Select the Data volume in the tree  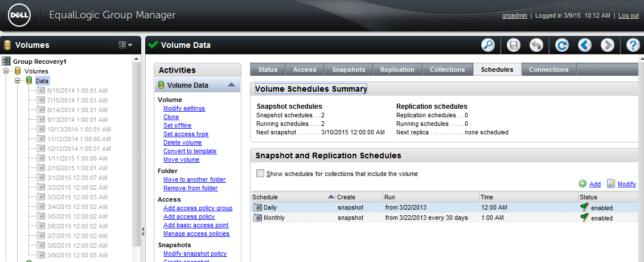[x=42, y=81]
